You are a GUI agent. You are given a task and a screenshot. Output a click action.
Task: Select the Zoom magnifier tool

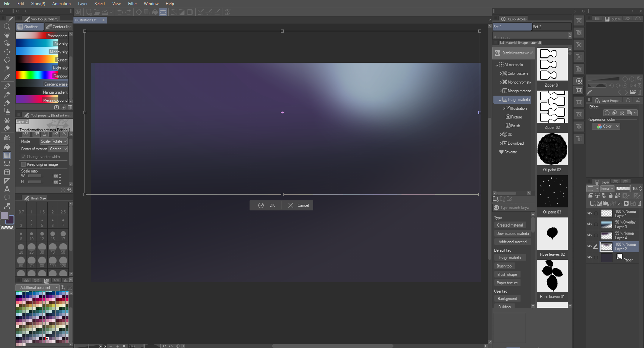(7, 27)
